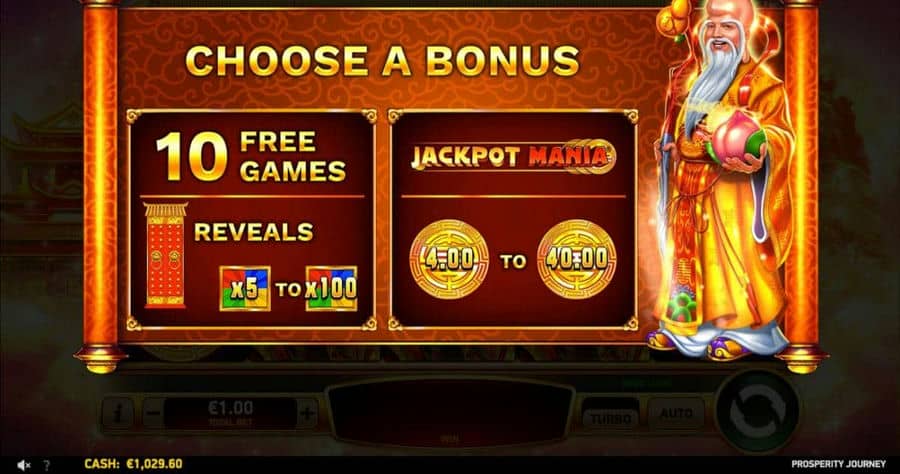Viewport: 900px width, 474px height.
Task: Click the Choose a Bonus heading
Action: pyautogui.click(x=383, y=61)
